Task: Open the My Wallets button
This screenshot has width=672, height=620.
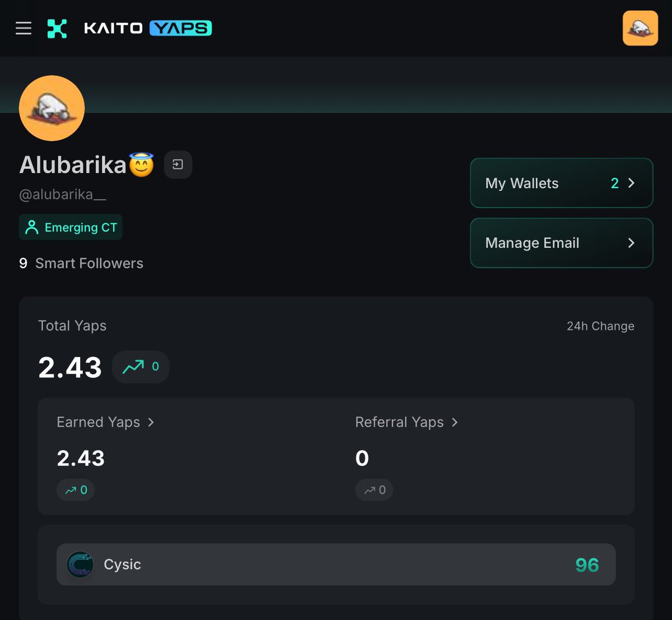Action: (562, 183)
